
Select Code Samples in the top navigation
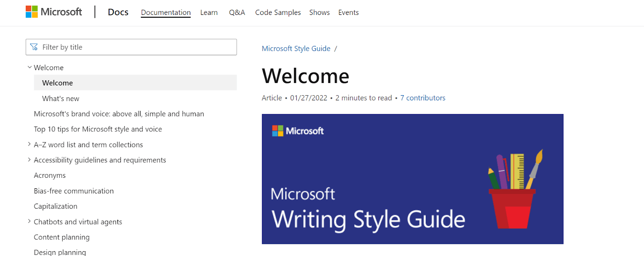278,12
